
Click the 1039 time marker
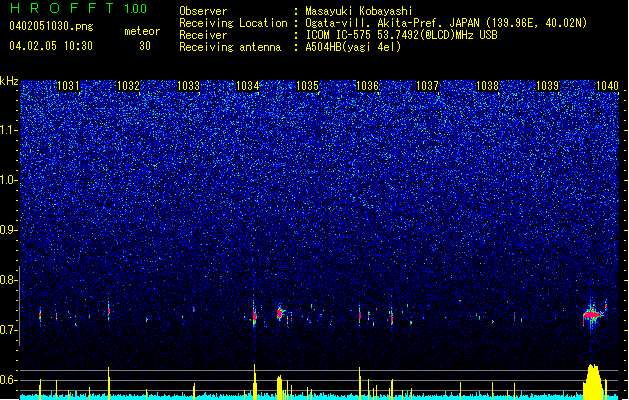click(547, 85)
